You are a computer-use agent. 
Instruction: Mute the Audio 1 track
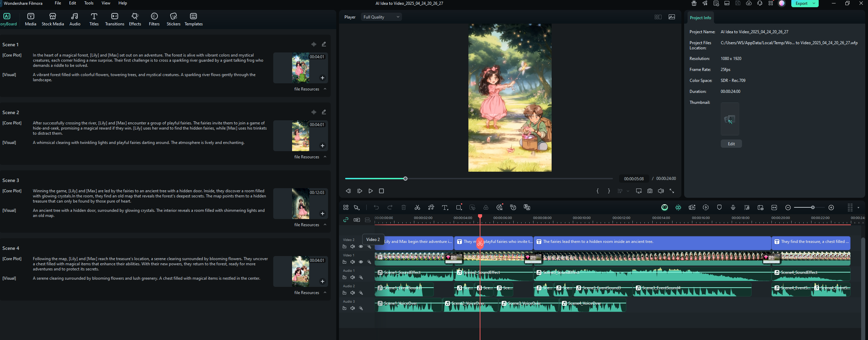[352, 277]
